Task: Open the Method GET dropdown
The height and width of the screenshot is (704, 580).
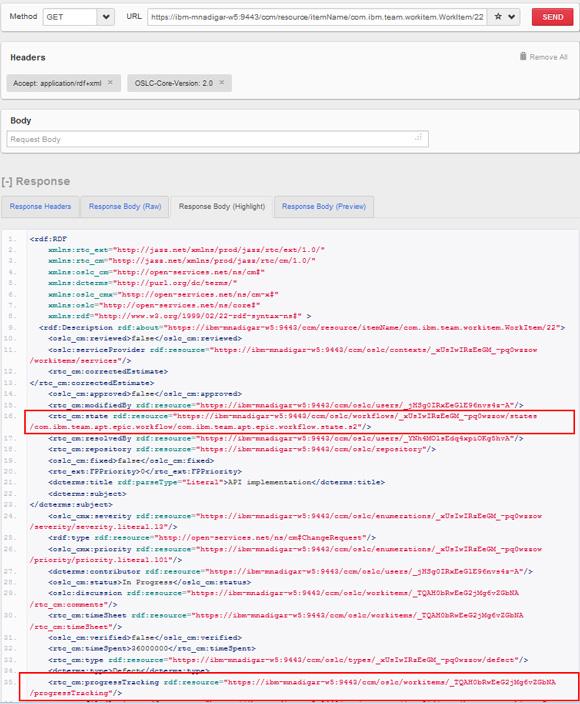Action: coord(79,17)
